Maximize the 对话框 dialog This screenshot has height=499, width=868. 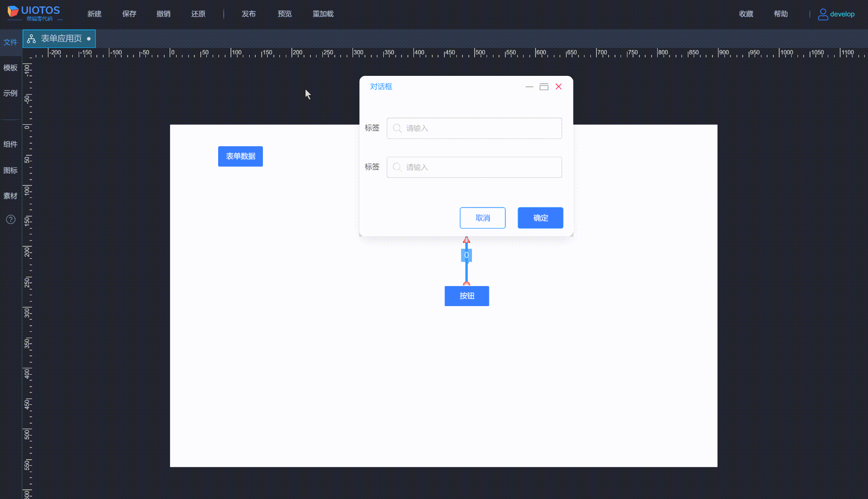pos(544,87)
